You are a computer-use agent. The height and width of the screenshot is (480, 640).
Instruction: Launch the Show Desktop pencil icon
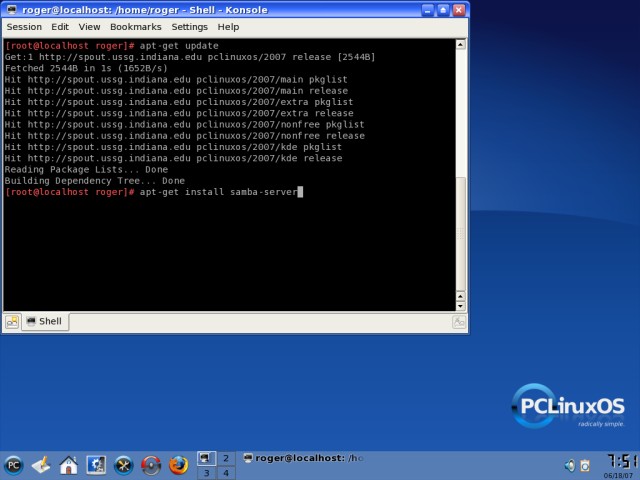[x=41, y=465]
